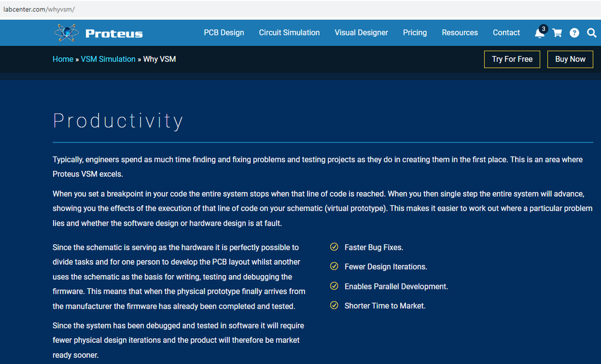
Task: Open the search magnifier icon
Action: click(x=591, y=33)
